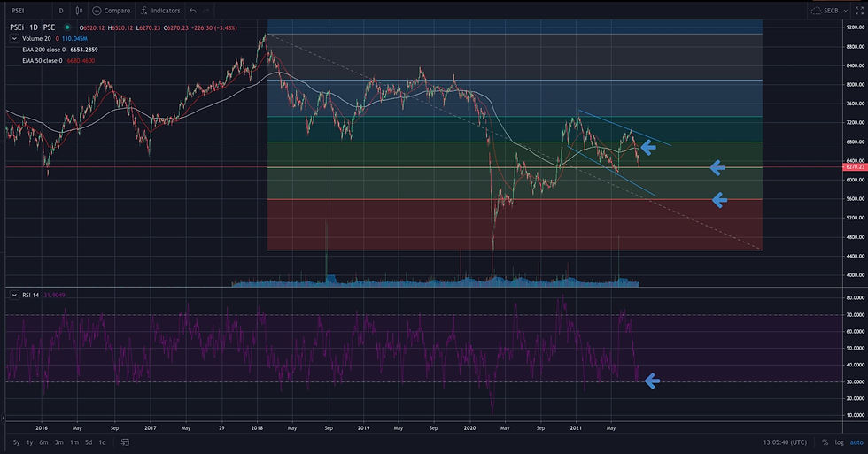This screenshot has height=454, width=868.
Task: Collapse the indicator legend chevron by Volume
Action: (14, 39)
